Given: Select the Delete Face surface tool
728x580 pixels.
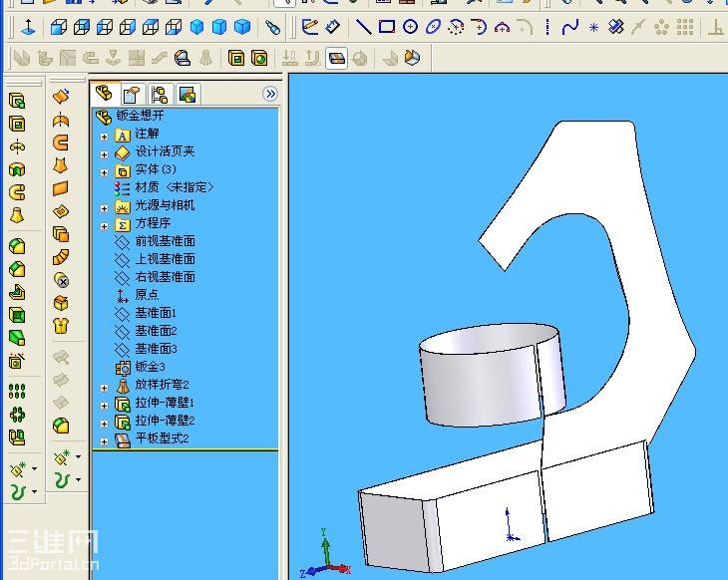Looking at the screenshot, I should [61, 280].
